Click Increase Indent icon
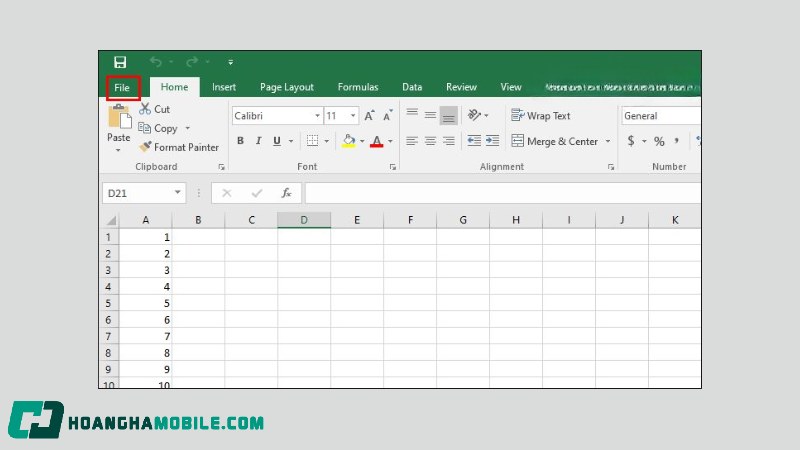The image size is (800, 450). tap(492, 141)
